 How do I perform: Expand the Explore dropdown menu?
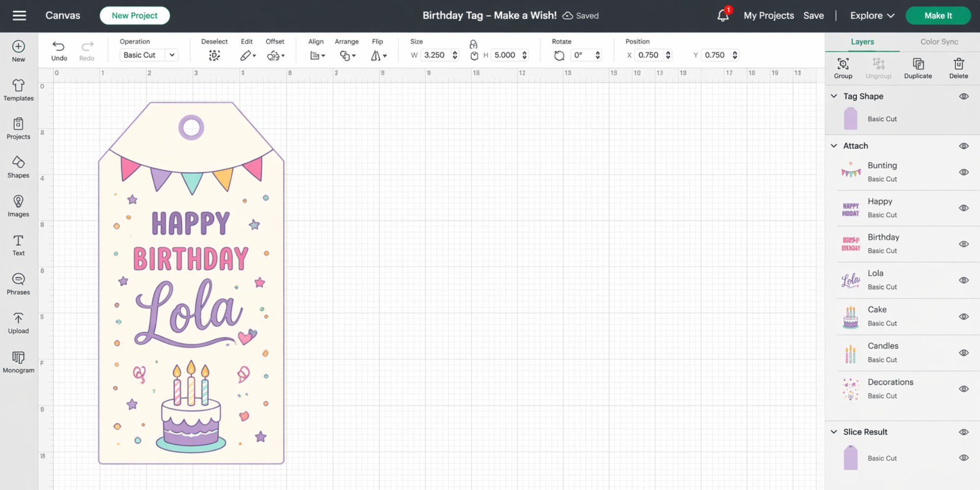[x=872, y=16]
